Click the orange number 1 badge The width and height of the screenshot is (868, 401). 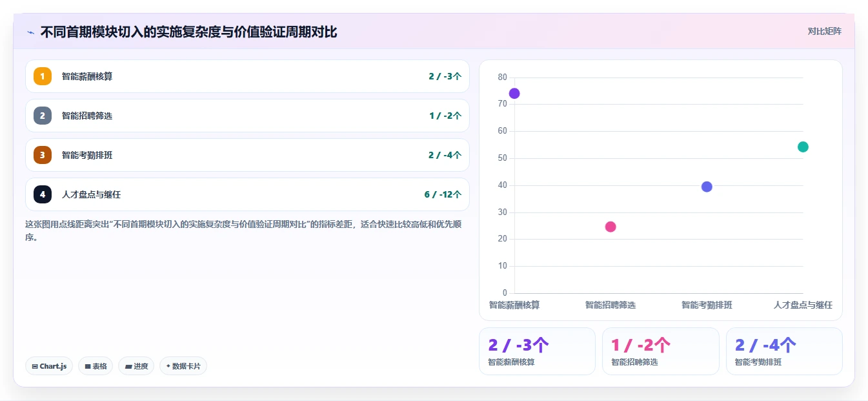click(x=43, y=76)
